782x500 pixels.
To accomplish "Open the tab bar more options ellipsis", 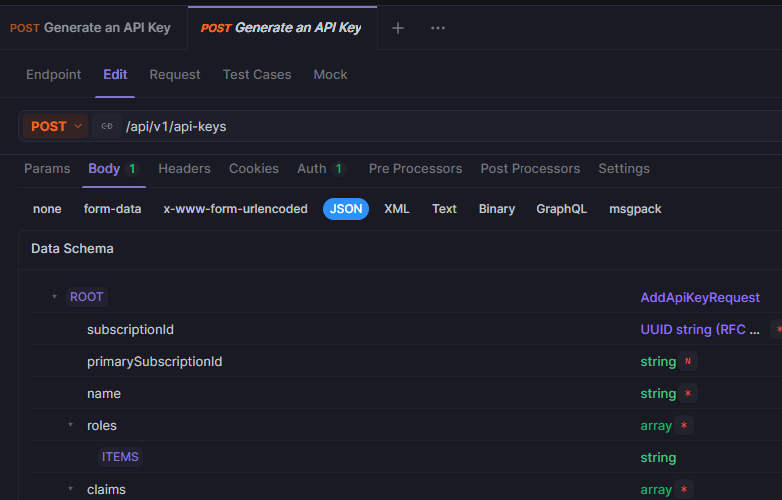I will pos(438,28).
